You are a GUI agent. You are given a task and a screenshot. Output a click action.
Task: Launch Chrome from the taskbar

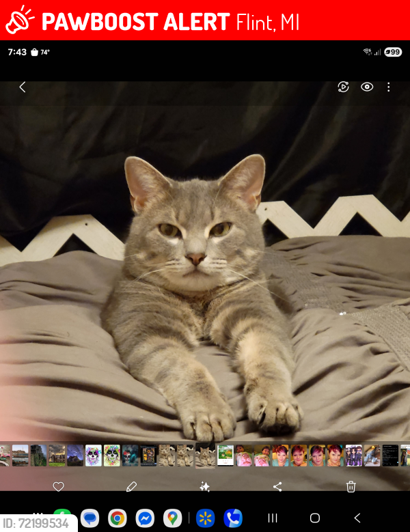tap(117, 518)
